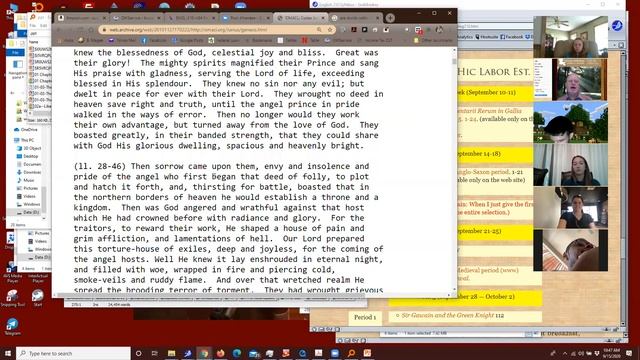Select Music folder in Explorer tree
Image resolution: width=640 pixels, height=360 pixels.
[26, 180]
